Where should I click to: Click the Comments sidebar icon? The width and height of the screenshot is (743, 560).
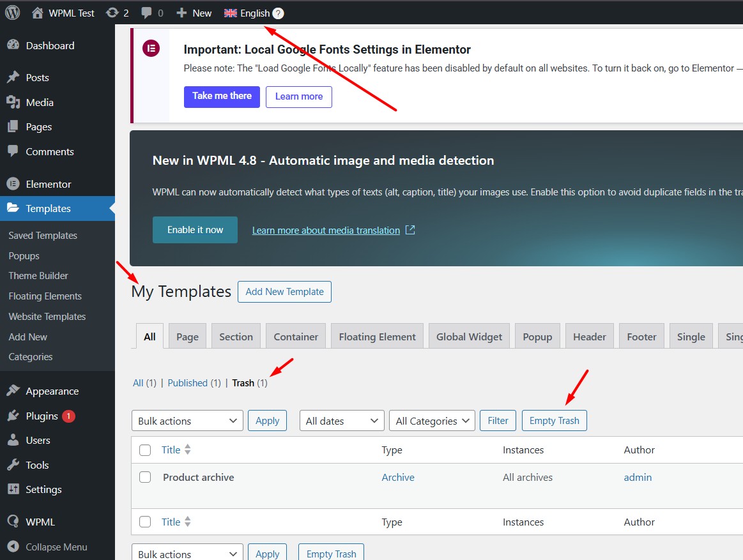(x=13, y=151)
